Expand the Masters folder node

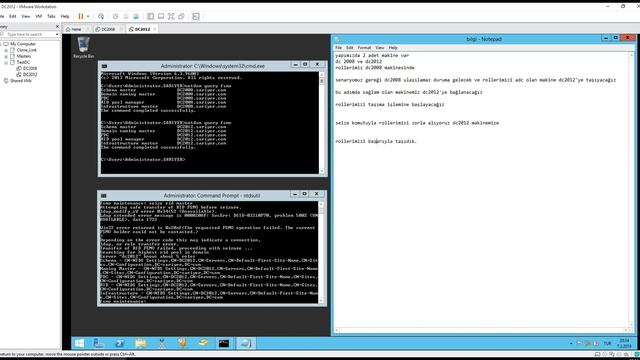6,56
